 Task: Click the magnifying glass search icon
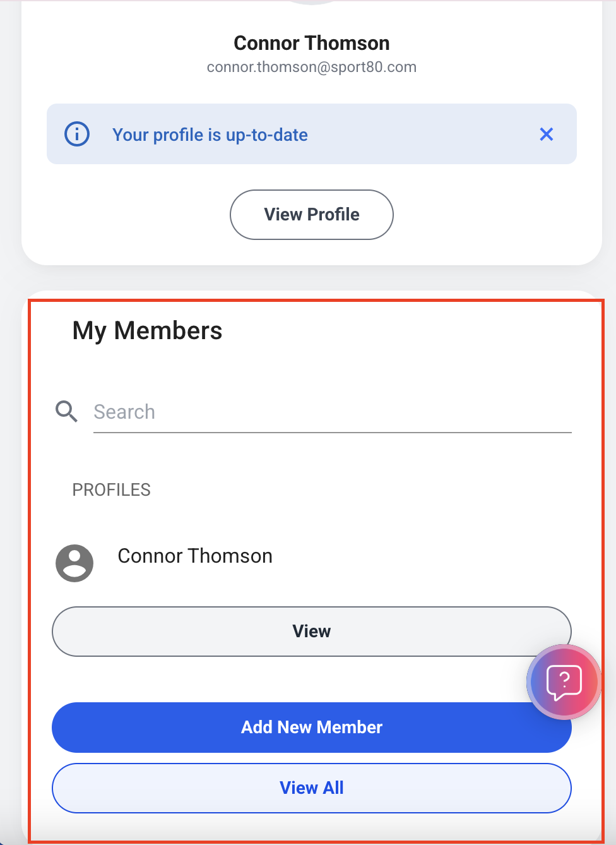66,411
